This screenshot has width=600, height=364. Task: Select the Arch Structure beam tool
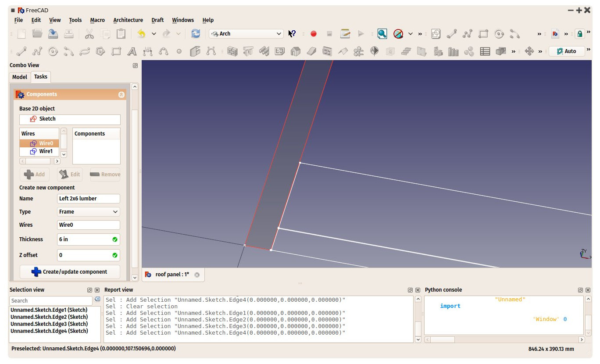click(248, 51)
